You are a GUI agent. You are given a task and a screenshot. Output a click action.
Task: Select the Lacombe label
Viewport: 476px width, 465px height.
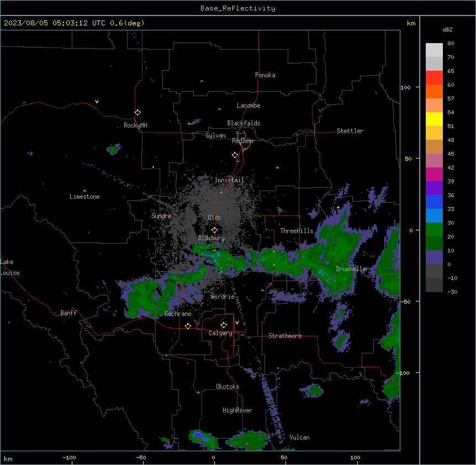(248, 105)
